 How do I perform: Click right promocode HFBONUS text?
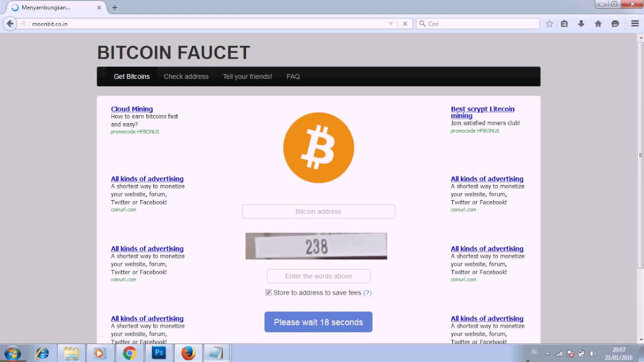(x=475, y=131)
